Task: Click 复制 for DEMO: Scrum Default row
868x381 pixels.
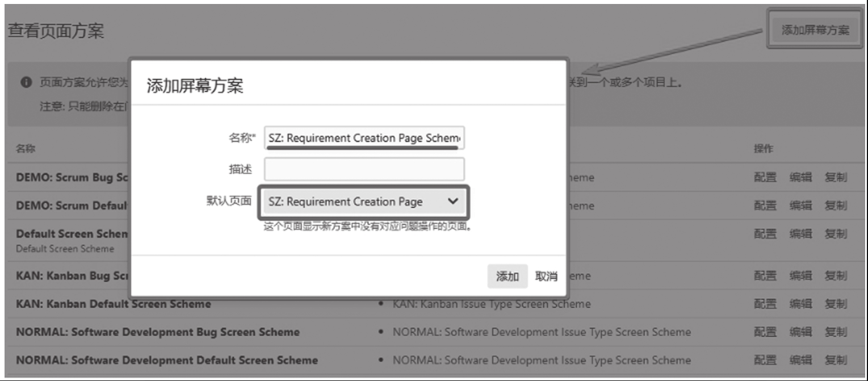Action: 836,206
